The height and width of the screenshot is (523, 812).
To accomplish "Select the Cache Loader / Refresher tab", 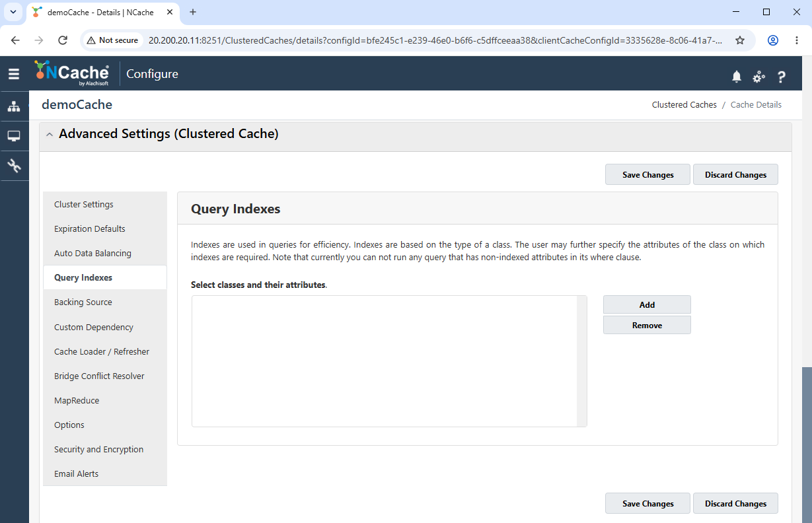I will click(x=105, y=352).
